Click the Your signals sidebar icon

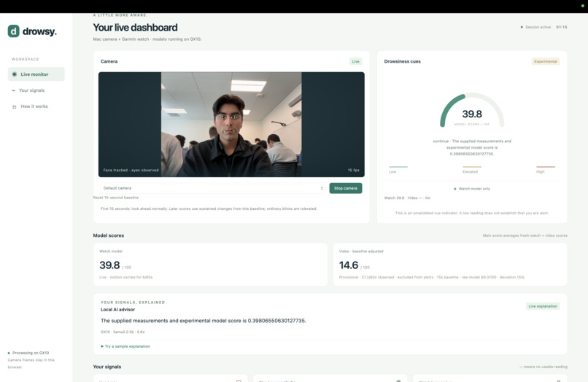[14, 90]
